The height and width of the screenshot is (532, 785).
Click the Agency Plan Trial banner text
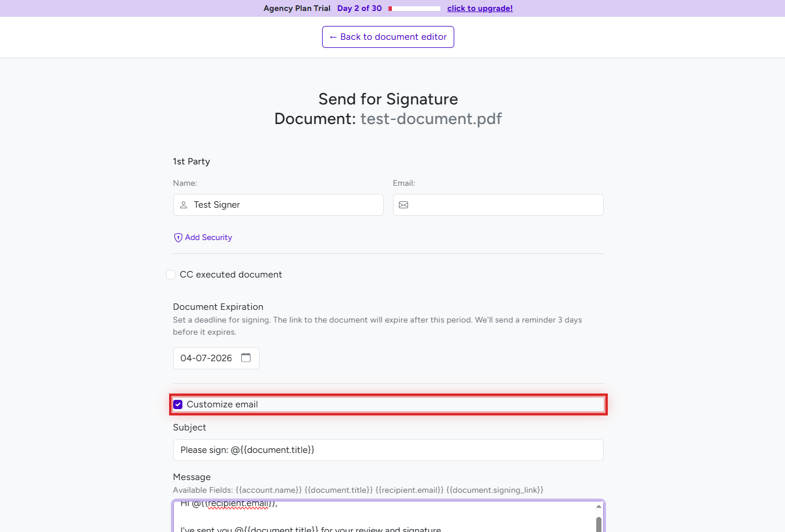(x=297, y=8)
